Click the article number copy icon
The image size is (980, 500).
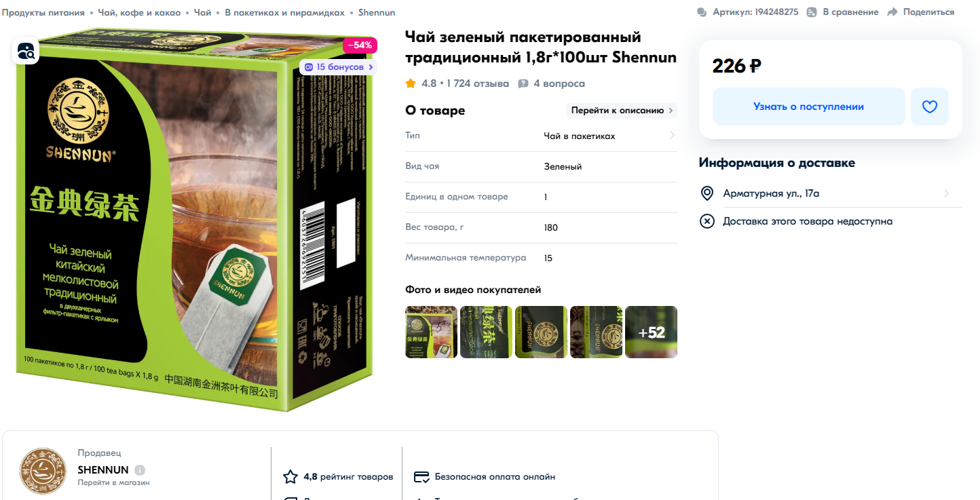(x=702, y=12)
